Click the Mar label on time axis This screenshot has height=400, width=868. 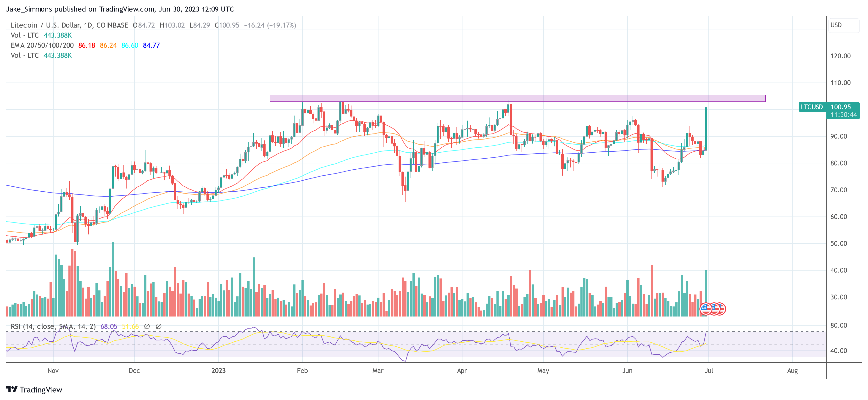[x=378, y=370]
